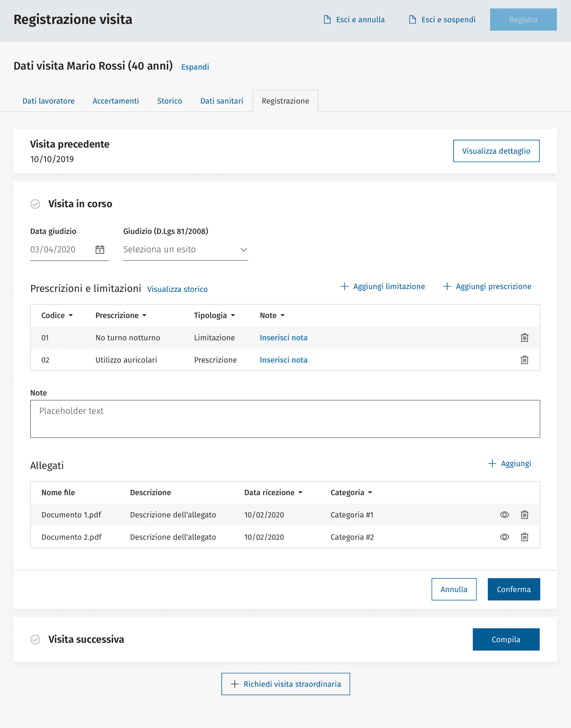The height and width of the screenshot is (728, 571).
Task: Delete the Utilizzo auricolari row
Action: pos(524,360)
